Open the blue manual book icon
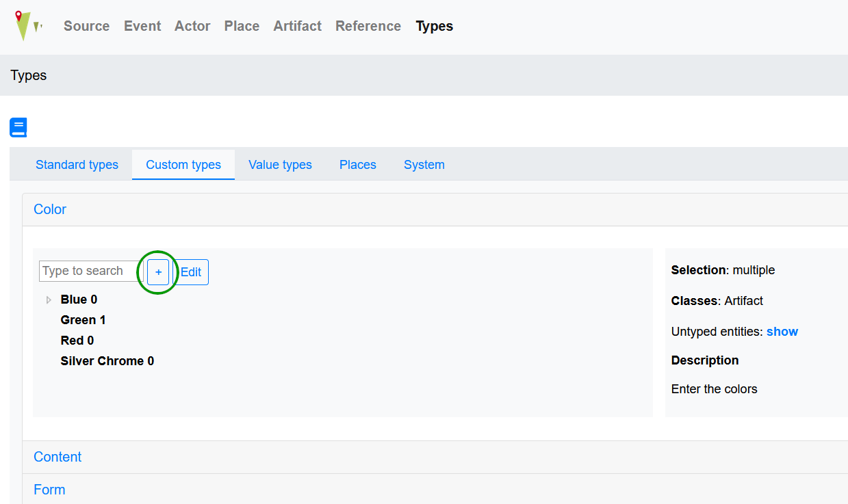Screen dimensions: 848x504 point(18,128)
